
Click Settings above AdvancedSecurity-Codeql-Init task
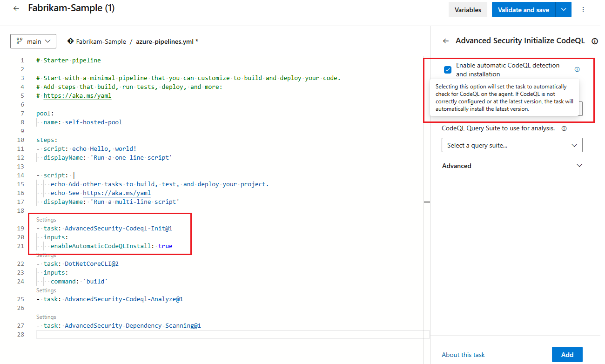[x=46, y=220]
